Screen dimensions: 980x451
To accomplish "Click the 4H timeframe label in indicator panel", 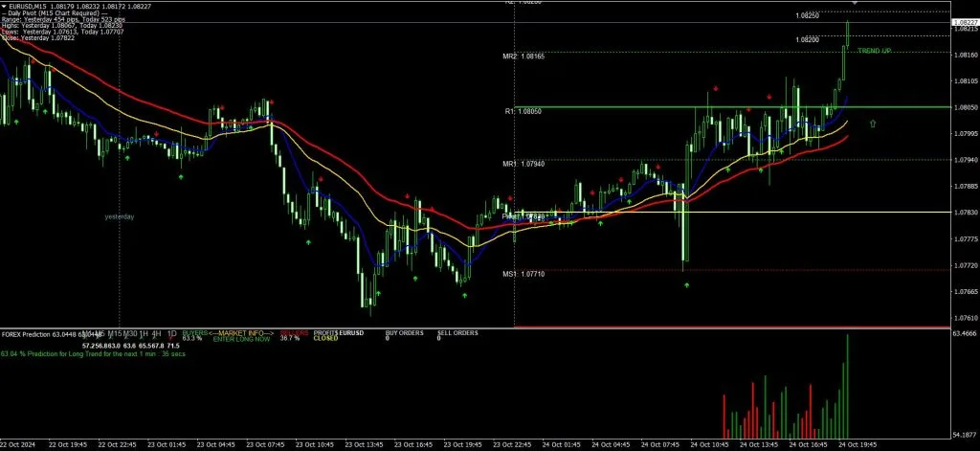I will 156,333.
